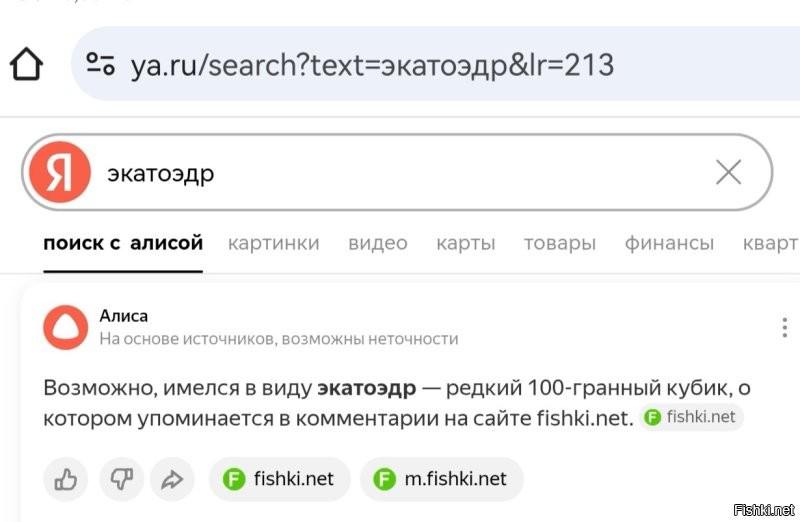Screen dimensions: 800x522
Task: Follow inline fishki.net source link in answer
Action: (691, 417)
